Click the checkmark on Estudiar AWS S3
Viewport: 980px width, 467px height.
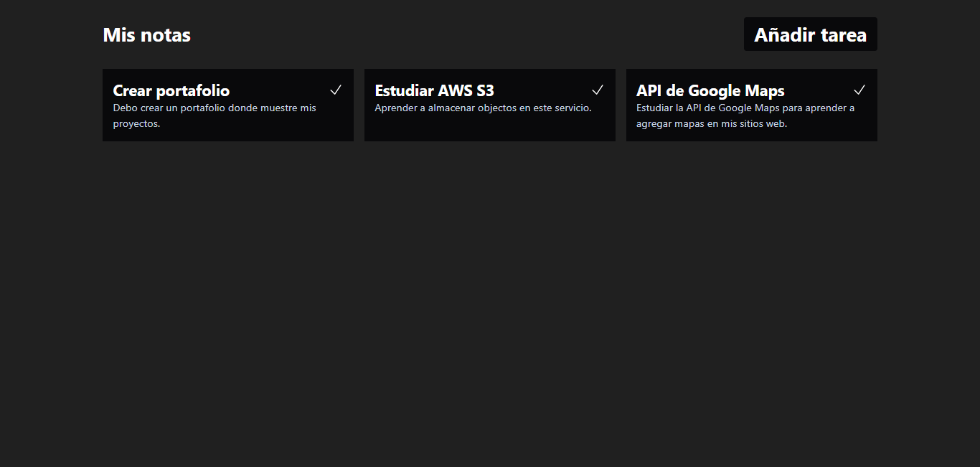[x=598, y=90]
